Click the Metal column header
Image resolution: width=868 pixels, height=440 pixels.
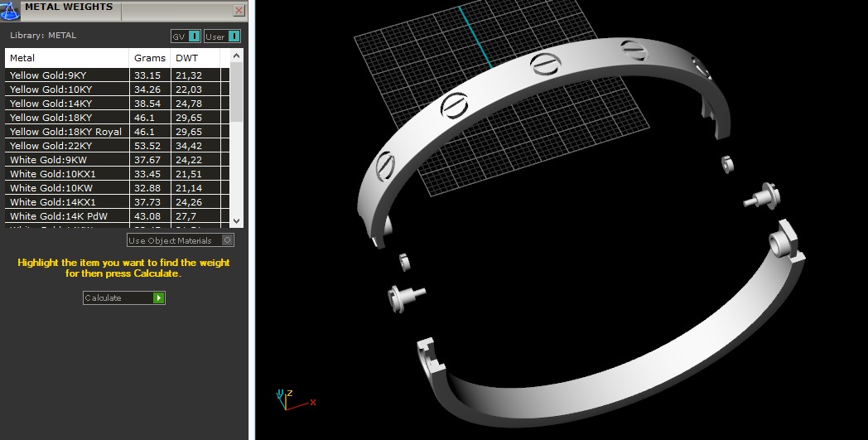[67, 58]
